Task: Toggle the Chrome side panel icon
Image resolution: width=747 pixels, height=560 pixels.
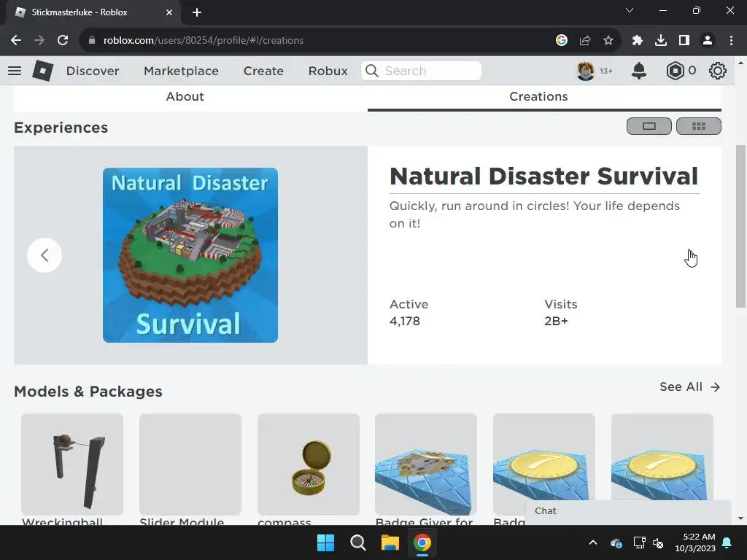Action: click(684, 41)
